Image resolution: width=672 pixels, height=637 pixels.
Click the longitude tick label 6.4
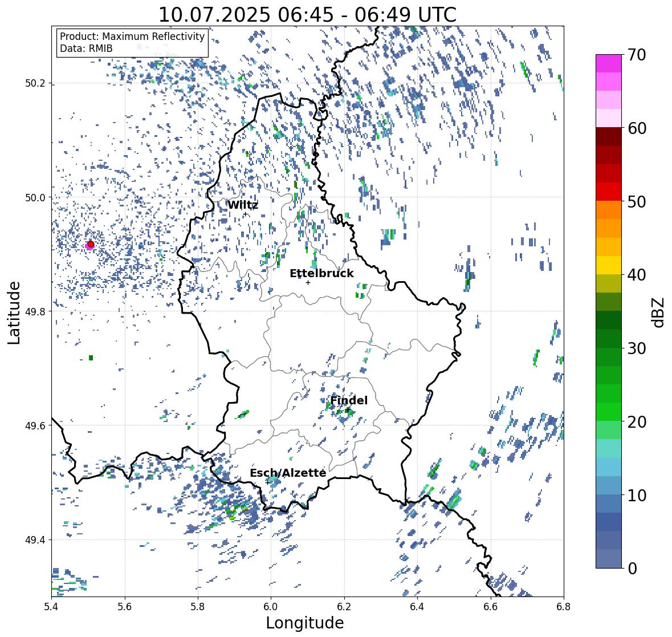pos(417,607)
